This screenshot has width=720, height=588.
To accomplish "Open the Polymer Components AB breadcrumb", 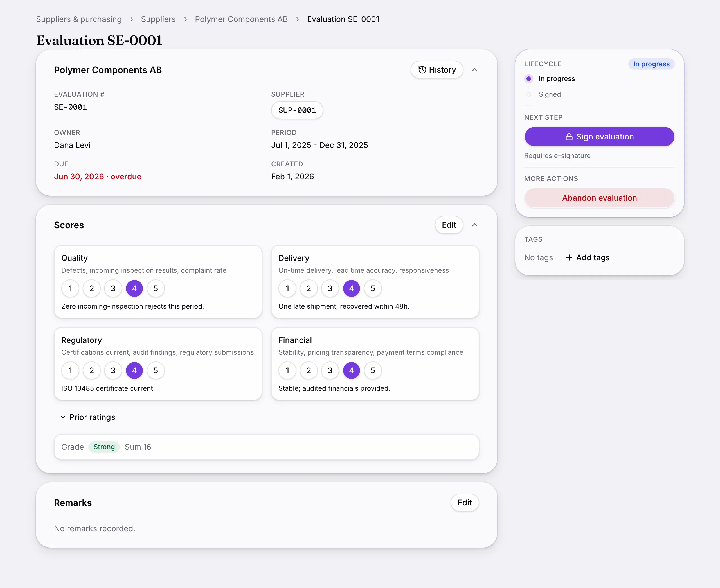I will [x=241, y=19].
